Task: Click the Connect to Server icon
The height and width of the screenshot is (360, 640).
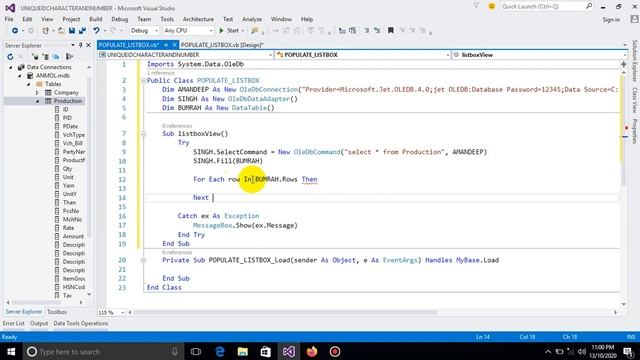Action: (45, 56)
